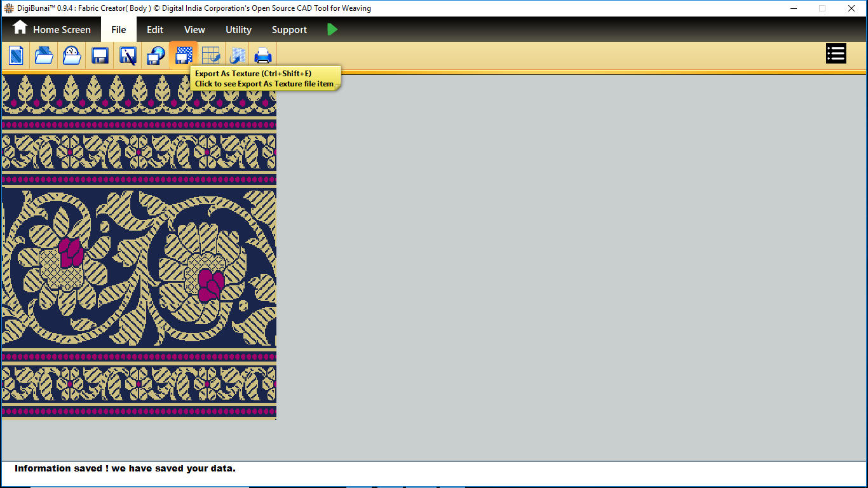Print the fabric using printer icon

[x=263, y=55]
